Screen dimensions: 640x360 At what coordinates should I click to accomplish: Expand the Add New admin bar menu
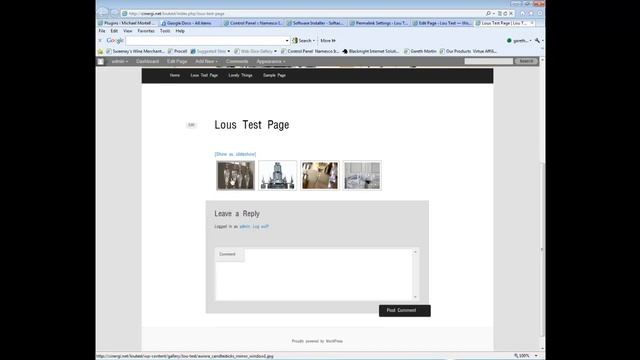click(x=206, y=62)
